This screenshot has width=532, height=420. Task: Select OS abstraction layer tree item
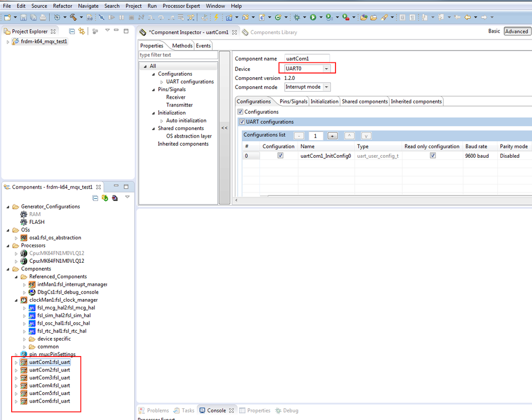coord(189,136)
